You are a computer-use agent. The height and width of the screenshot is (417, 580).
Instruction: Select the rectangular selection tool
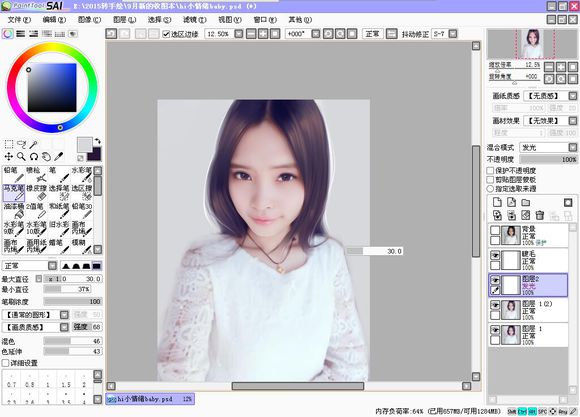9,144
